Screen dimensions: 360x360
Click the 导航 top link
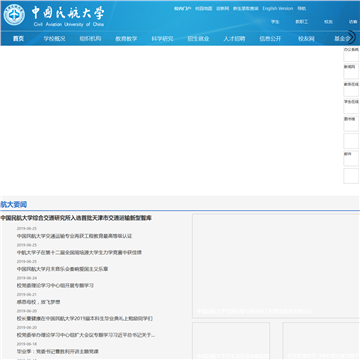[x=302, y=9]
